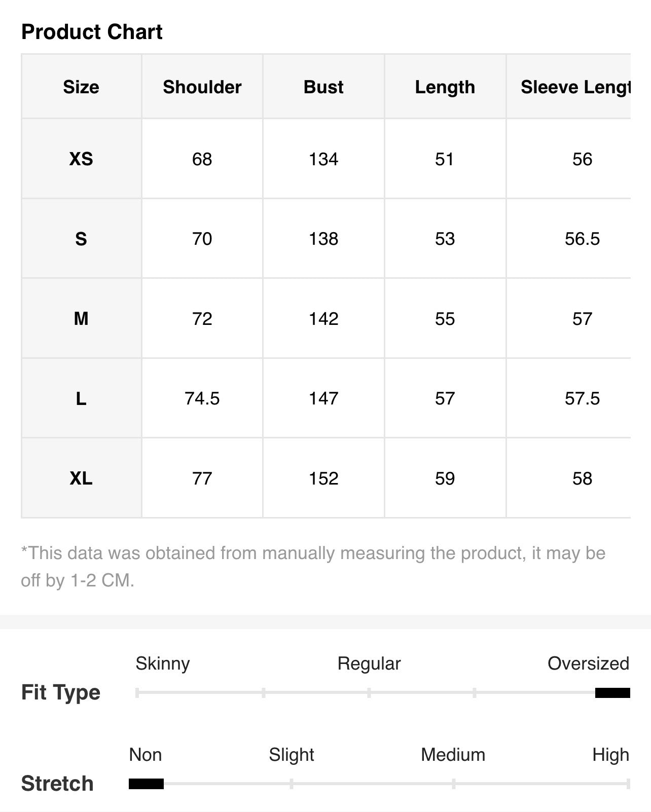Click the Regular fit type label
The width and height of the screenshot is (651, 812).
point(369,663)
